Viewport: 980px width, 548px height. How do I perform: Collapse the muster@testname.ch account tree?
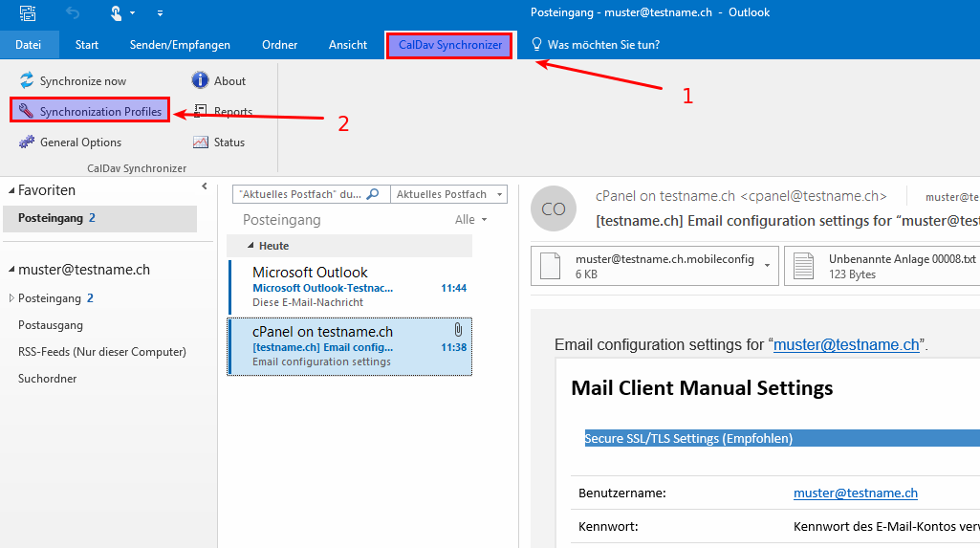[x=11, y=270]
